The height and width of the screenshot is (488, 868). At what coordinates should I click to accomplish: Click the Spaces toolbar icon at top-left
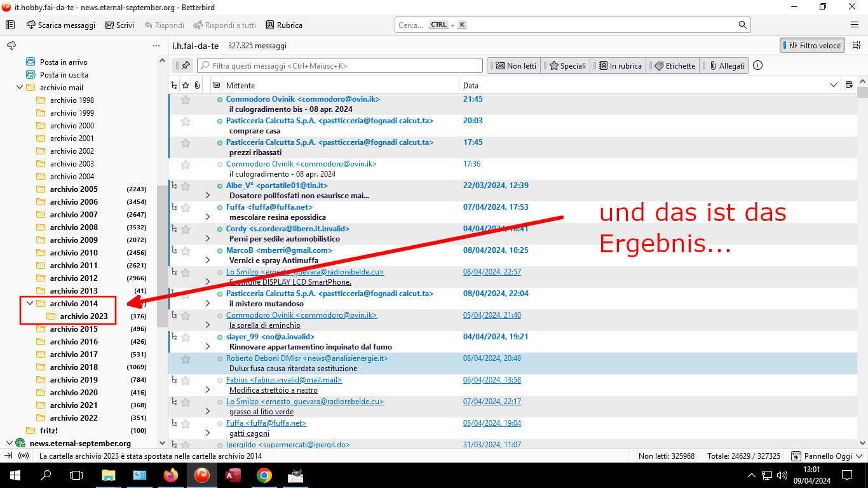click(10, 25)
